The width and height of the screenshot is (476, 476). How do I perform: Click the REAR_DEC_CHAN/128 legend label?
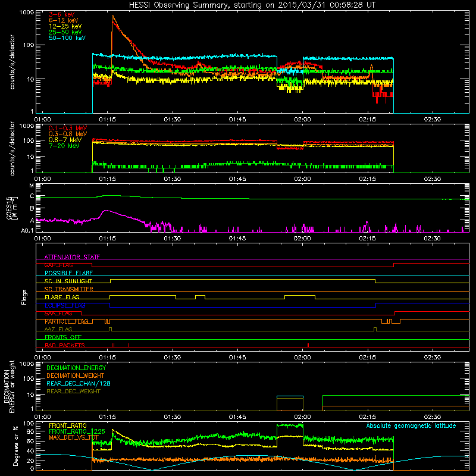[x=79, y=383]
